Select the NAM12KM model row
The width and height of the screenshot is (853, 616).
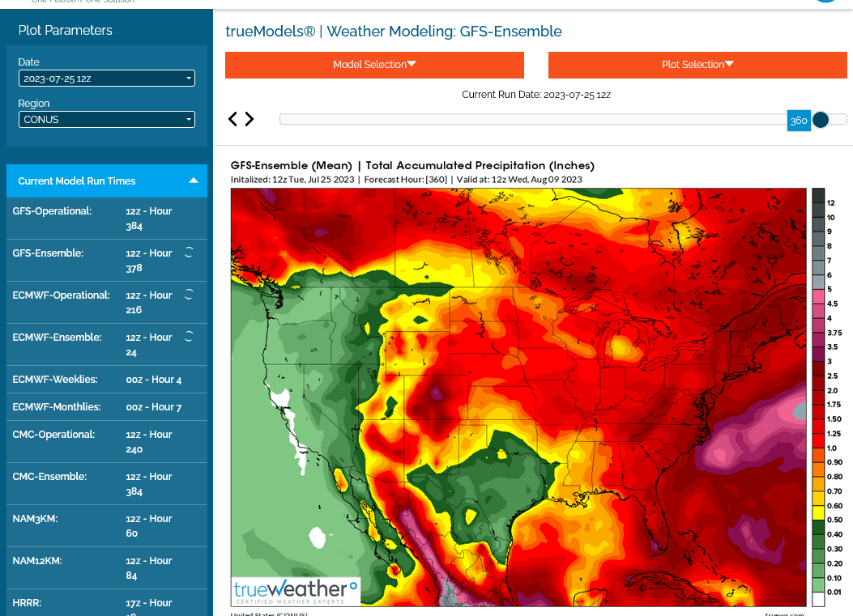click(x=107, y=567)
